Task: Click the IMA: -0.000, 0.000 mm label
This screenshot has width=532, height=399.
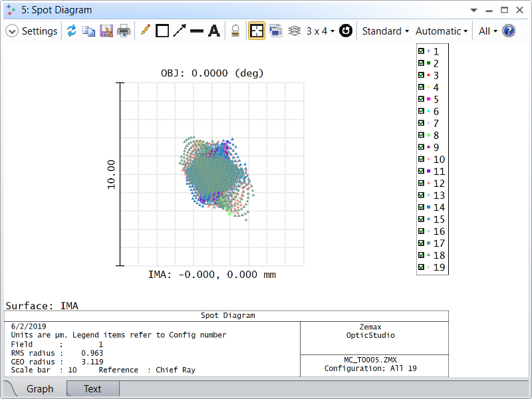Action: point(212,275)
